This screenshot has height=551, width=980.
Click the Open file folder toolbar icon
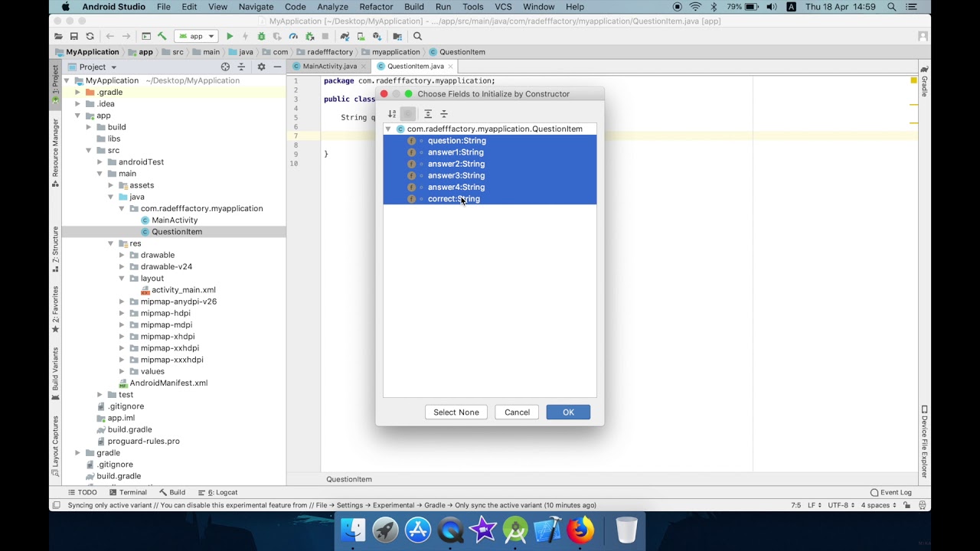pos(58,36)
